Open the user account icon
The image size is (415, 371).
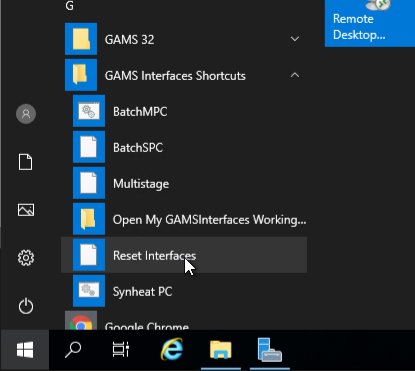[x=26, y=114]
